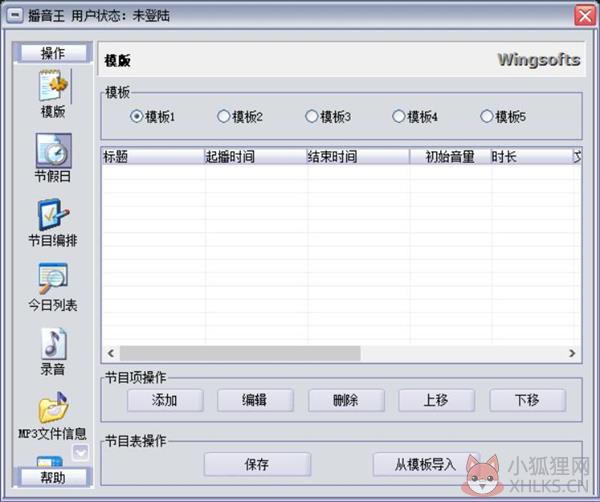Open the 今日列表 today list icon
The image size is (600, 502).
[x=53, y=278]
